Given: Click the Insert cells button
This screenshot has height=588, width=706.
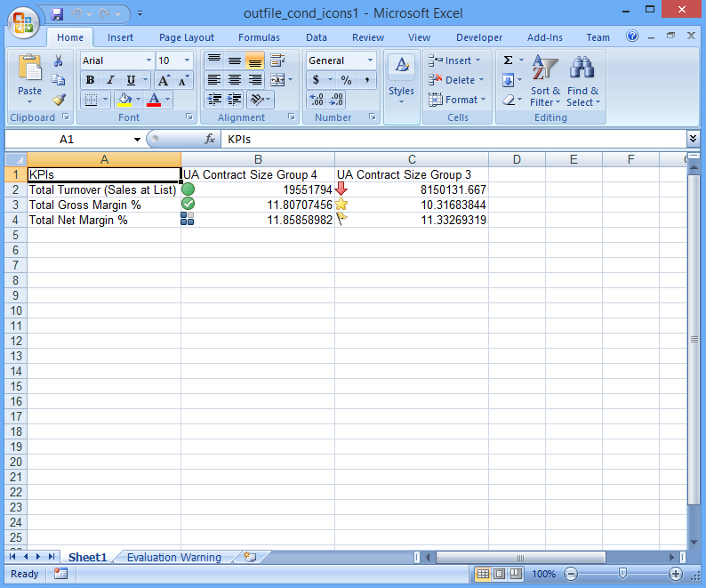Looking at the screenshot, I should tap(454, 60).
